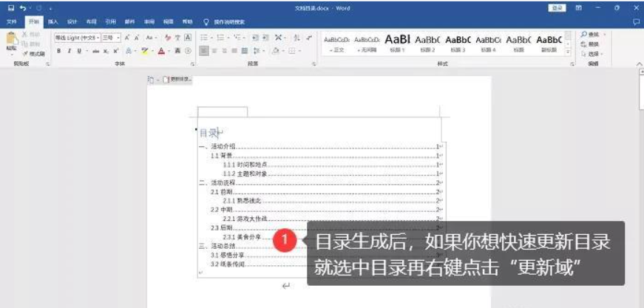644x308 pixels.
Task: Toggle Subscript formatting
Action: coord(106,51)
